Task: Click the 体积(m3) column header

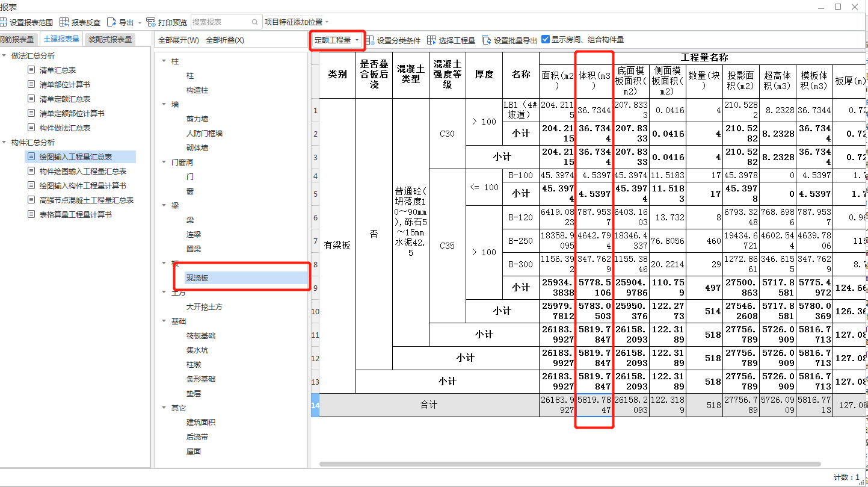Action: click(x=595, y=81)
